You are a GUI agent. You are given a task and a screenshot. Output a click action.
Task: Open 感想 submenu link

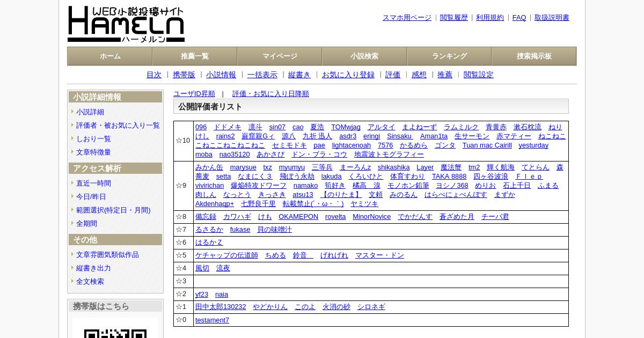coord(419,75)
